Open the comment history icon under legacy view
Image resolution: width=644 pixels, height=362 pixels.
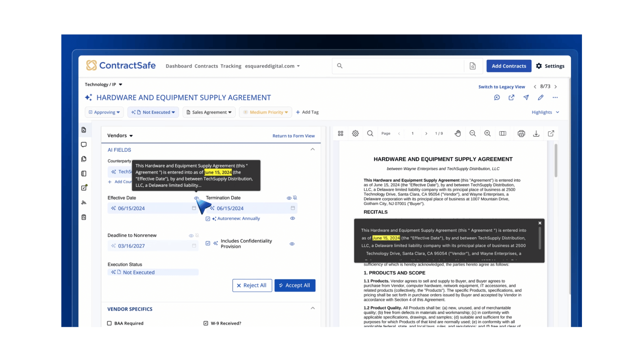[497, 98]
